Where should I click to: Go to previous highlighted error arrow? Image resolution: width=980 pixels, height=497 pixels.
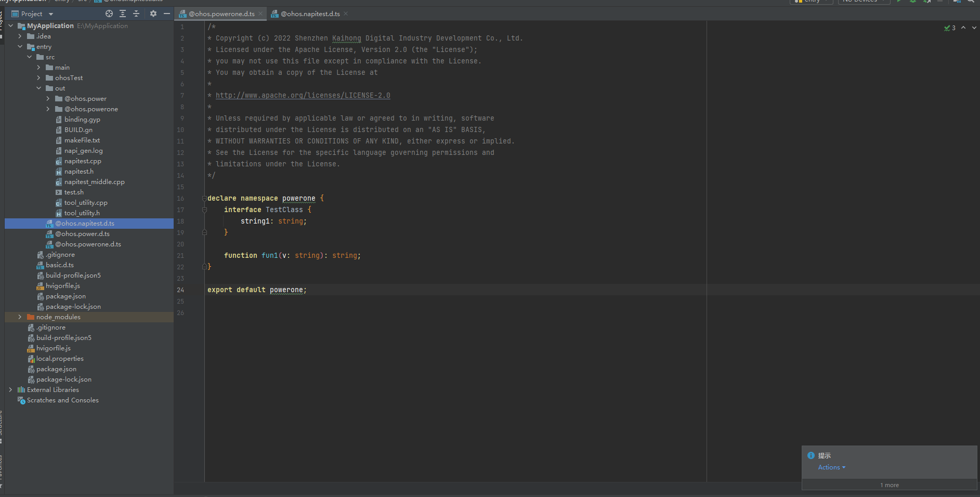[x=963, y=28]
